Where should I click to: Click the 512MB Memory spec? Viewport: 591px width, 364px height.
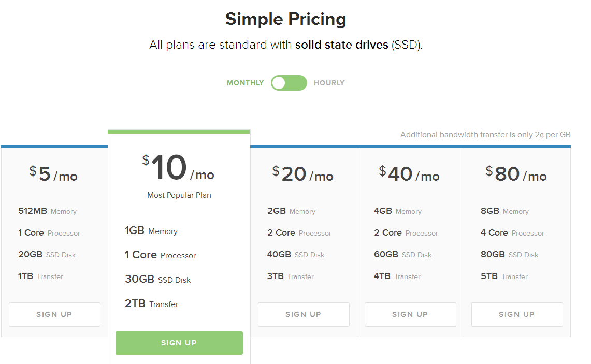(x=48, y=211)
